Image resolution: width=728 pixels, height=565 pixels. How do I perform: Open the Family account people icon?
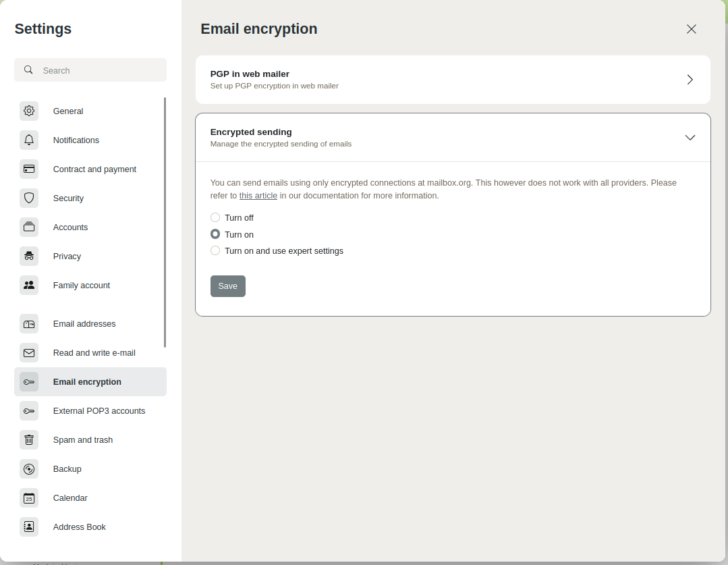coord(29,285)
